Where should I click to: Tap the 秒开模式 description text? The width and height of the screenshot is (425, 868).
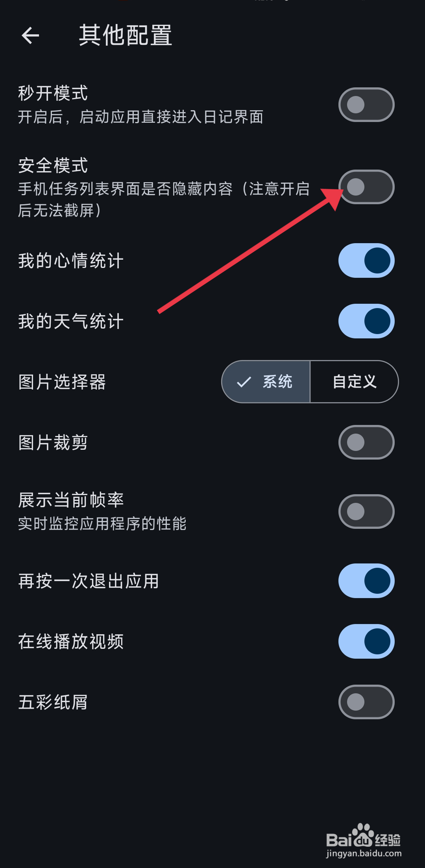pyautogui.click(x=140, y=117)
